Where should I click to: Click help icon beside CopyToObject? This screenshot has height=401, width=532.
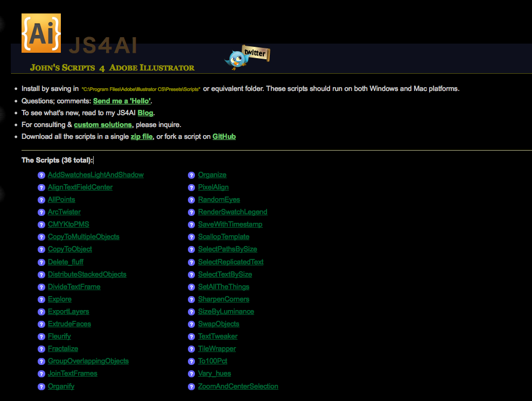41,249
